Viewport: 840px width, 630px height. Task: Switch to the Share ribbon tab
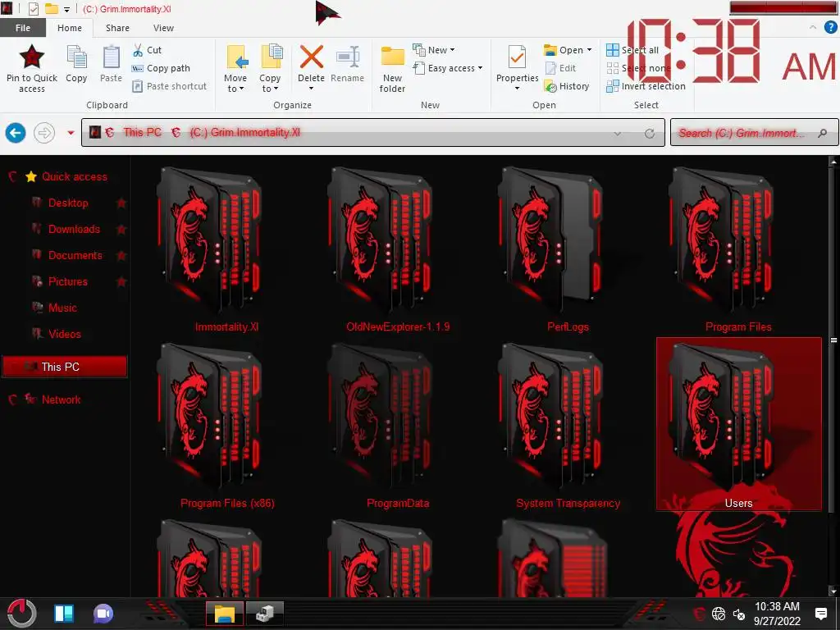click(x=117, y=28)
